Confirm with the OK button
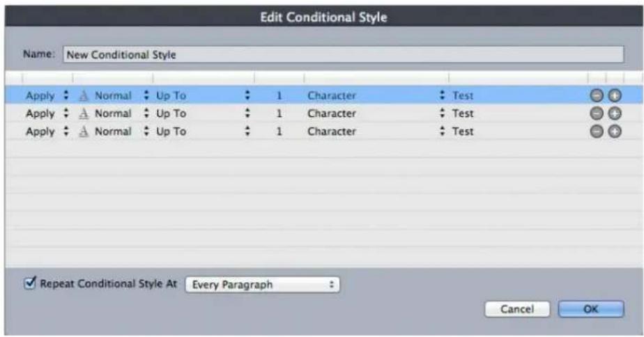The height and width of the screenshot is (337, 644). (x=590, y=309)
